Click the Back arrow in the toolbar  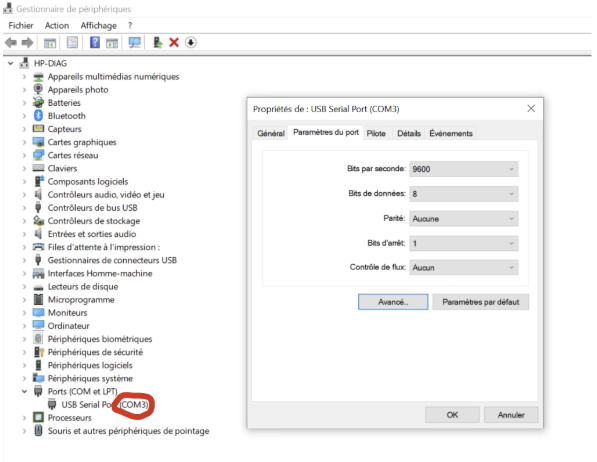11,42
